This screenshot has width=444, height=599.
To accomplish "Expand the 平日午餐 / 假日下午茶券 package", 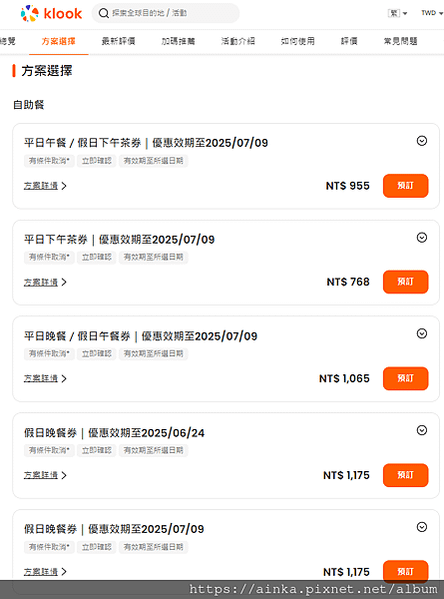I will [422, 141].
